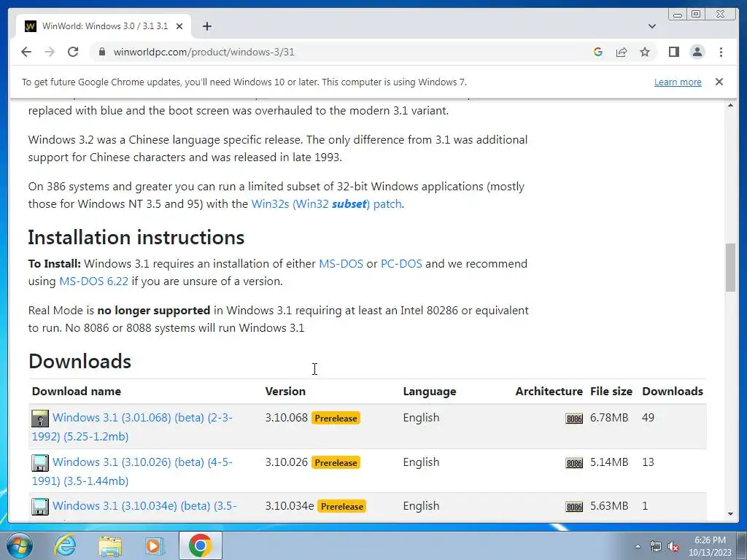
Task: Click the scrollbar up arrow
Action: point(730,105)
